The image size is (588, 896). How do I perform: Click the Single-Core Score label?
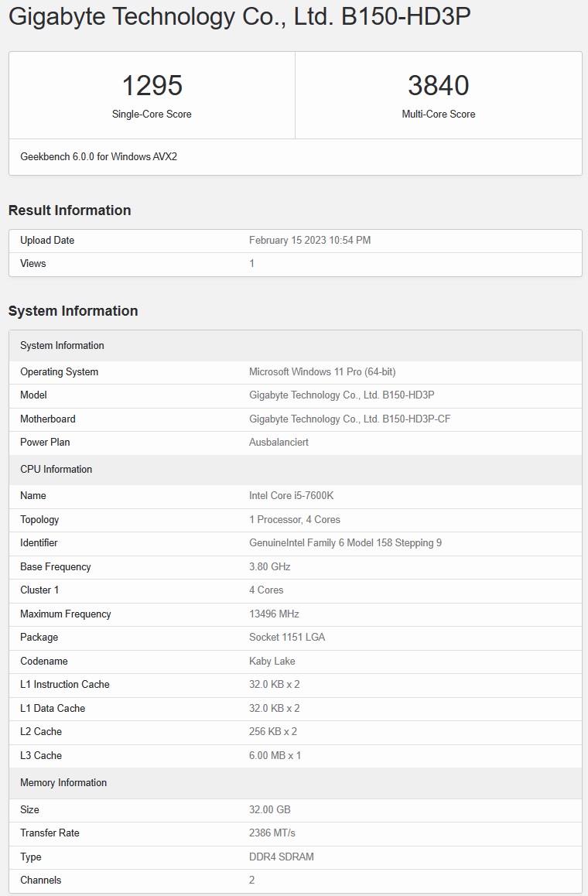pos(152,115)
